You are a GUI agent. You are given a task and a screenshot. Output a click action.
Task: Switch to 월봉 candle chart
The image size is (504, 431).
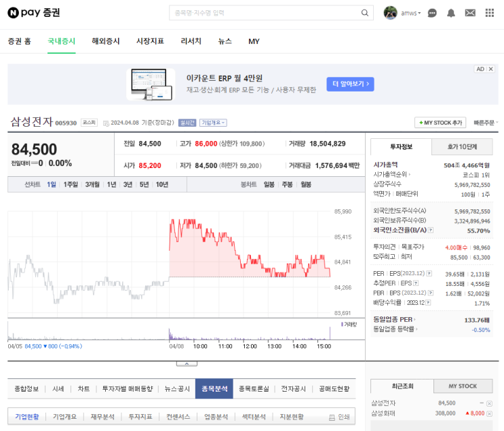point(306,184)
